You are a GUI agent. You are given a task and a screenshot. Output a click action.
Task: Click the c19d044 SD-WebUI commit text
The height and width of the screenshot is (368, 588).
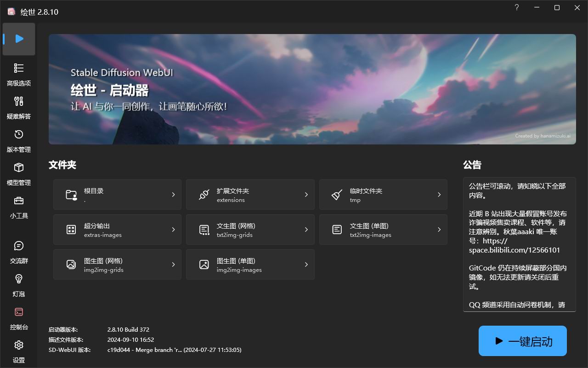tap(175, 350)
